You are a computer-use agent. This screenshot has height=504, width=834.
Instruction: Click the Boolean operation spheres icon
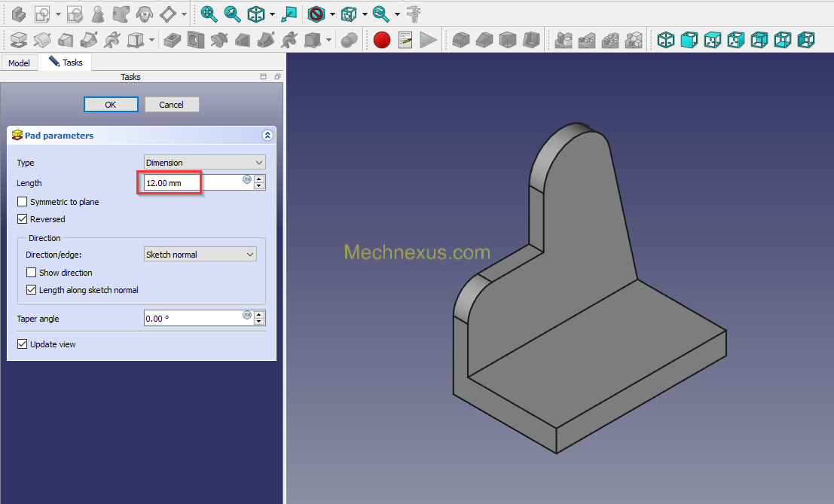(349, 41)
